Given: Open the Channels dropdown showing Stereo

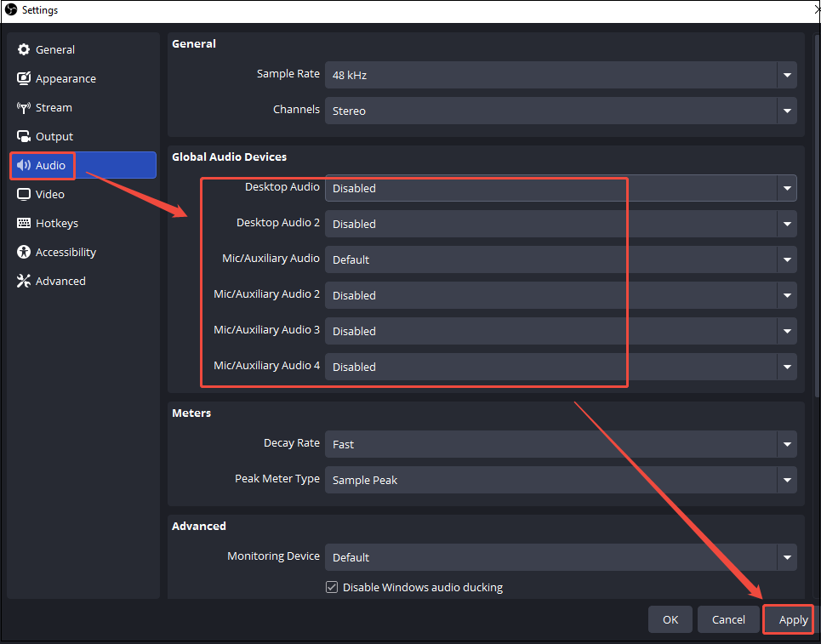Looking at the screenshot, I should (x=561, y=111).
